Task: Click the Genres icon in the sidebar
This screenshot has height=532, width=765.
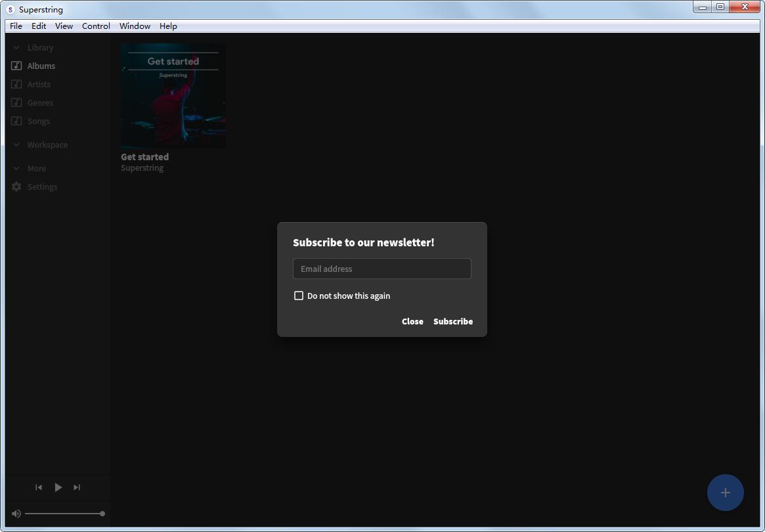Action: (x=16, y=102)
